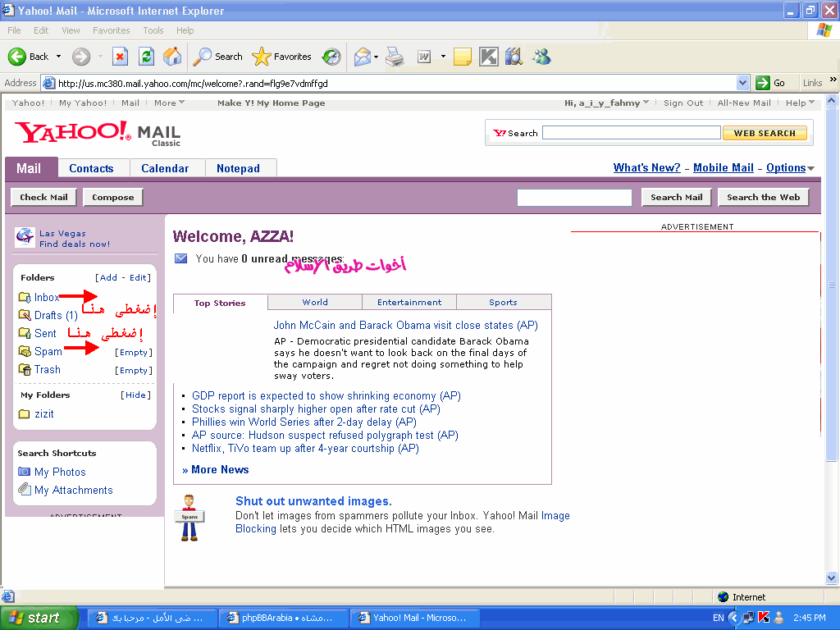Hide My Folders via Hide link
Screen dimensions: 840x630
coord(135,395)
